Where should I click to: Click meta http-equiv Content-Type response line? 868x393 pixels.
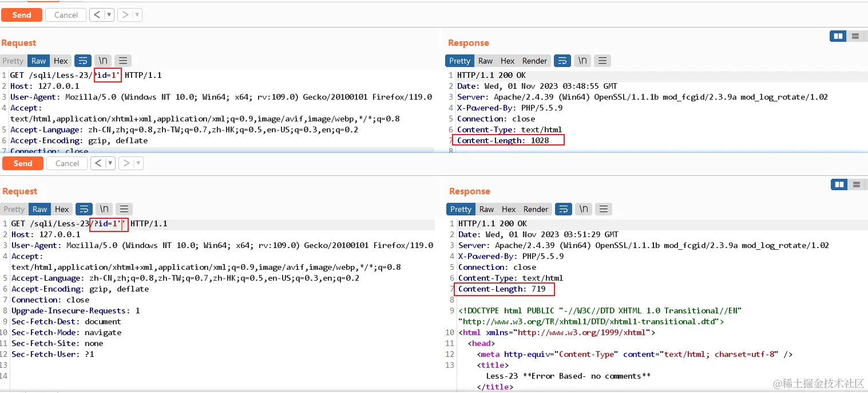pyautogui.click(x=635, y=354)
